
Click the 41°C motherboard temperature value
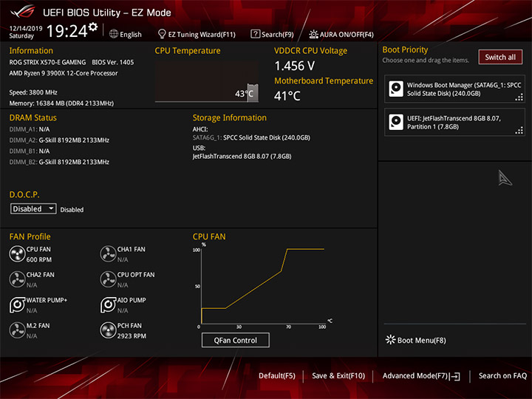coord(287,96)
